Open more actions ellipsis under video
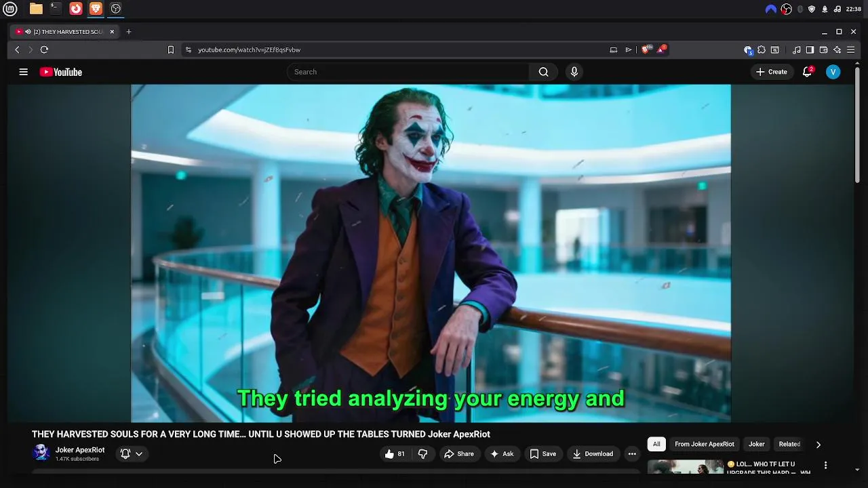Screen dimensions: 868x488 tap(632, 454)
